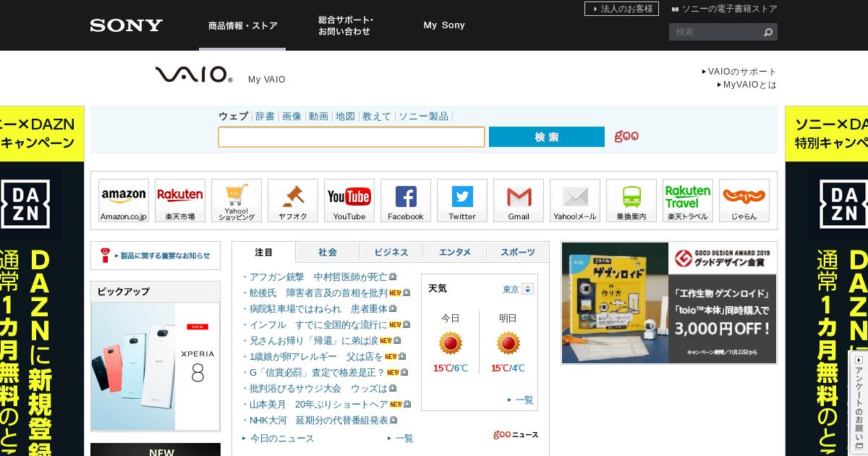The image size is (868, 456).
Task: Select the 教えて search category
Action: [x=377, y=117]
